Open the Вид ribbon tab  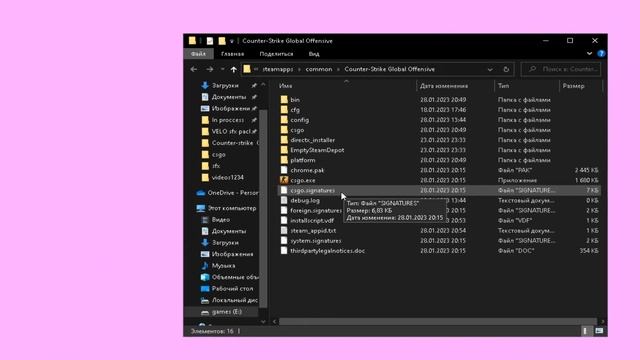(314, 54)
